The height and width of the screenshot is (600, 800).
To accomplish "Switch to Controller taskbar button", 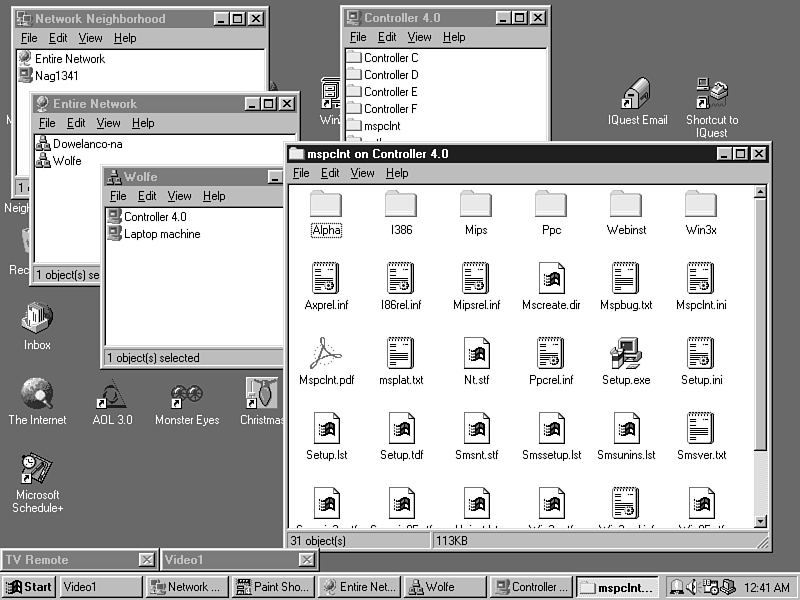I will point(531,587).
